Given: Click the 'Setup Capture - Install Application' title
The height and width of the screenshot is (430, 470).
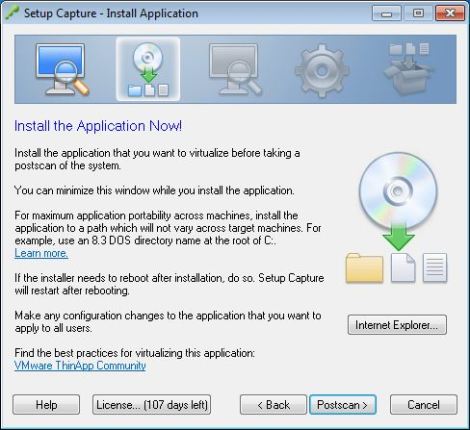Looking at the screenshot, I should pos(111,13).
